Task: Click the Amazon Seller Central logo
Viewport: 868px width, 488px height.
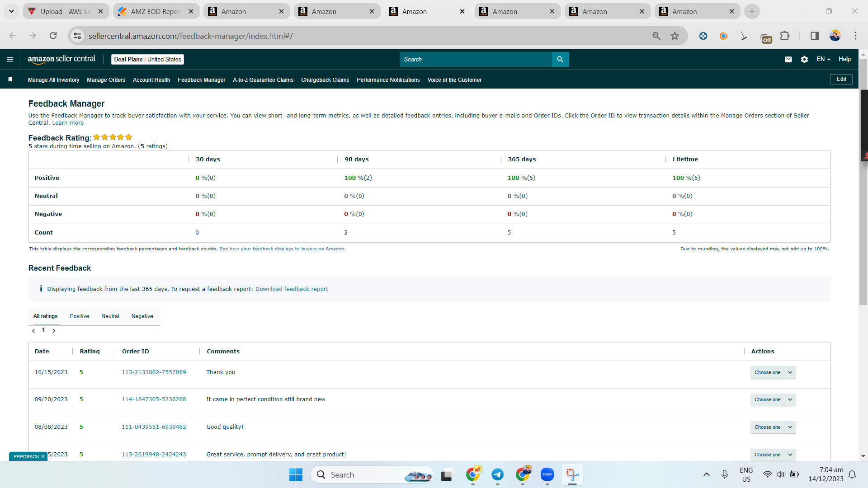Action: [61, 59]
